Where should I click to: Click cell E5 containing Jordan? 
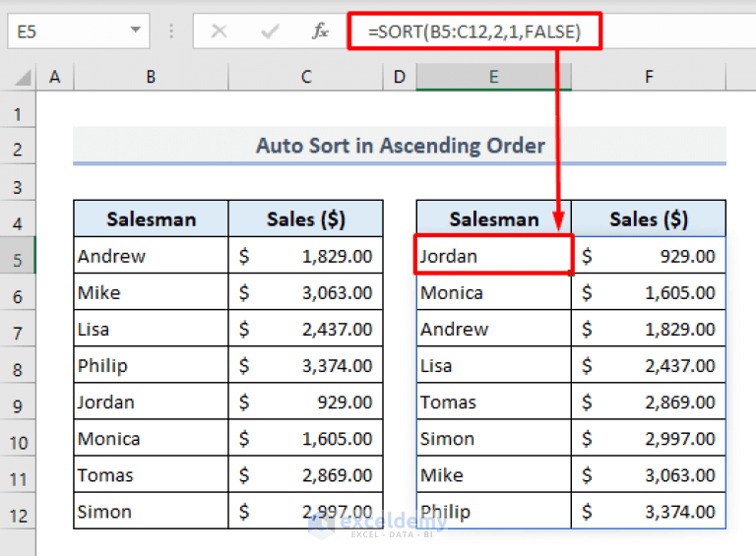[x=494, y=255]
